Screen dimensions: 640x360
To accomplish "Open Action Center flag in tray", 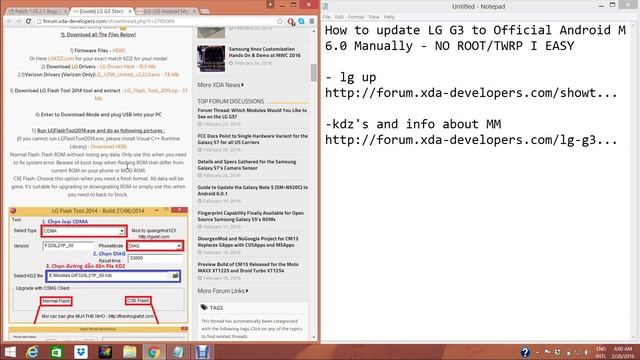I will pos(547,352).
